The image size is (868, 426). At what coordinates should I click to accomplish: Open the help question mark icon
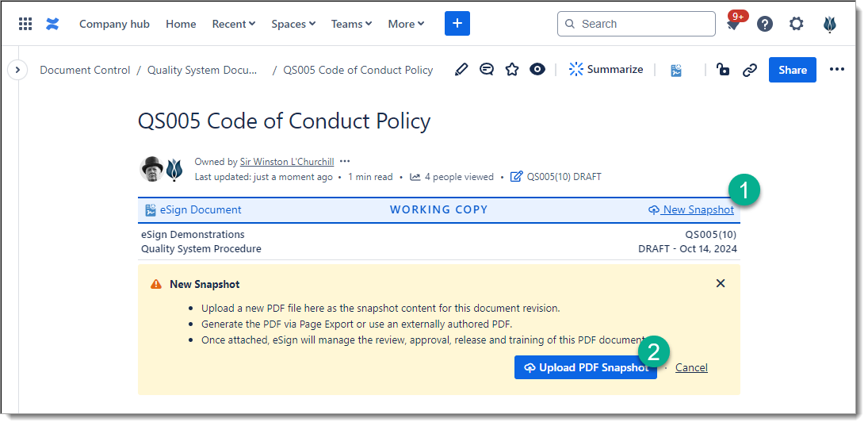765,24
